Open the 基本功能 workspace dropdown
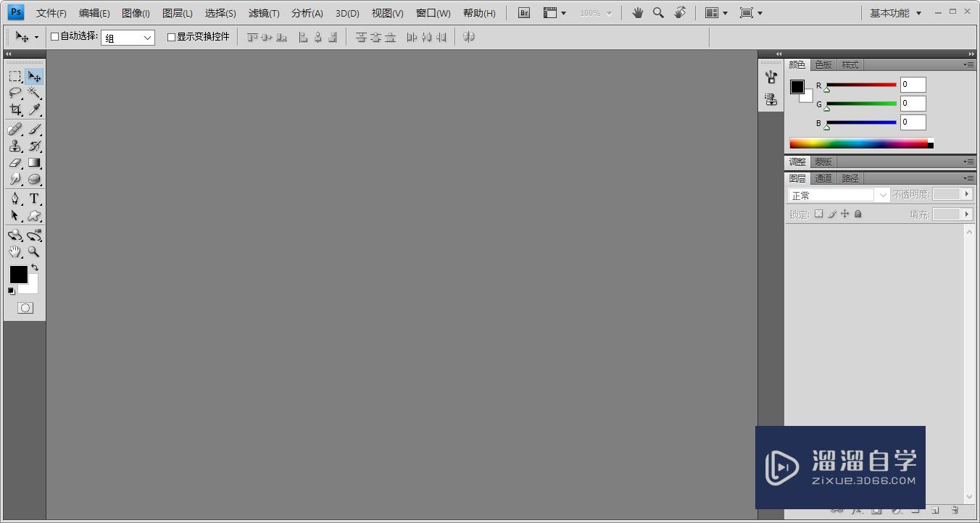 pos(896,13)
